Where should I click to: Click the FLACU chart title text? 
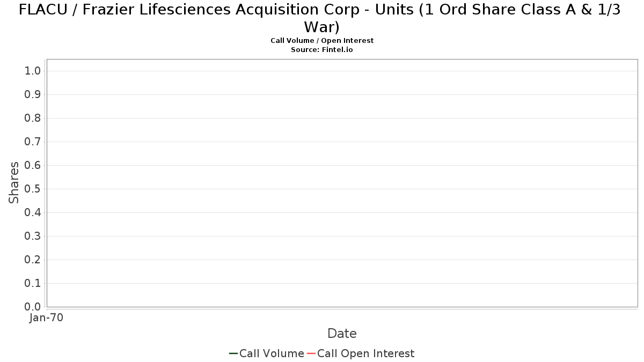point(320,18)
